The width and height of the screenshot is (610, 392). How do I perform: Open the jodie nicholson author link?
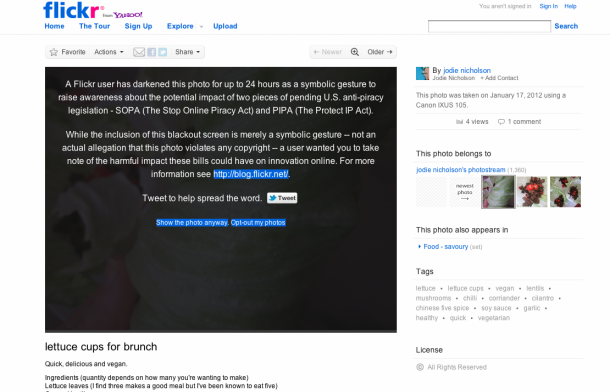[467, 70]
